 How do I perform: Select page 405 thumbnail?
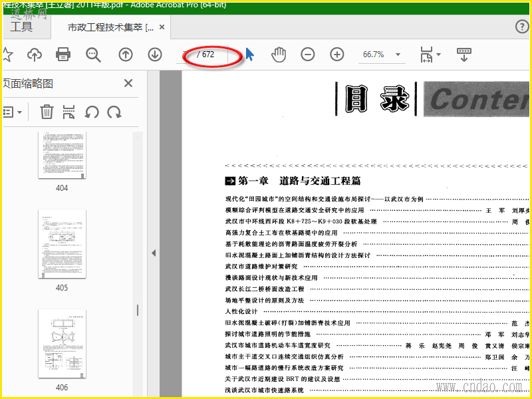(x=62, y=244)
